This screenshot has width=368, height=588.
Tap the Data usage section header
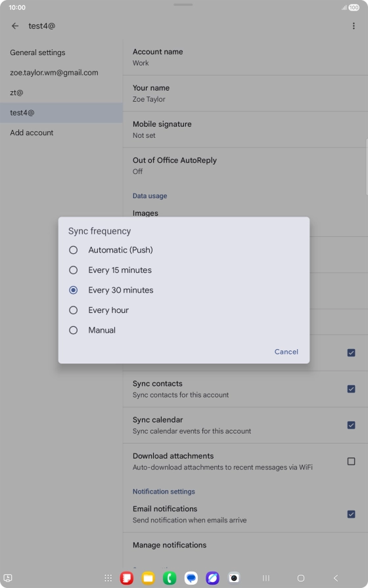pos(150,196)
